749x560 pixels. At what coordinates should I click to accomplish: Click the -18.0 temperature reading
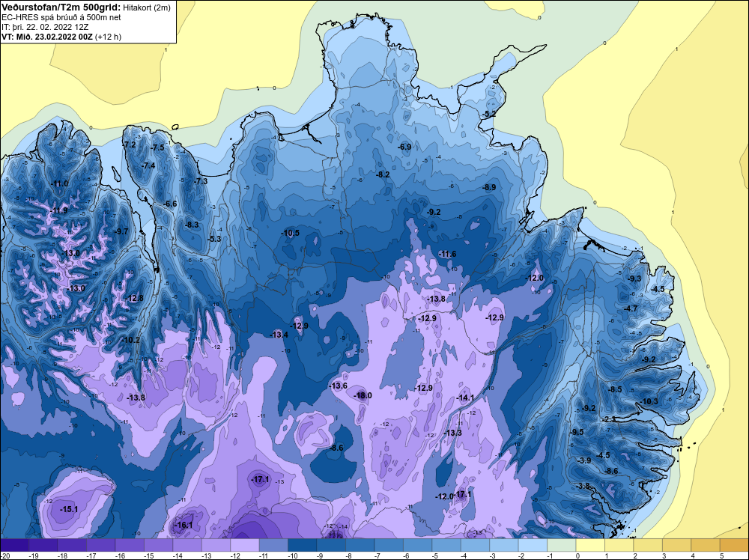(363, 395)
